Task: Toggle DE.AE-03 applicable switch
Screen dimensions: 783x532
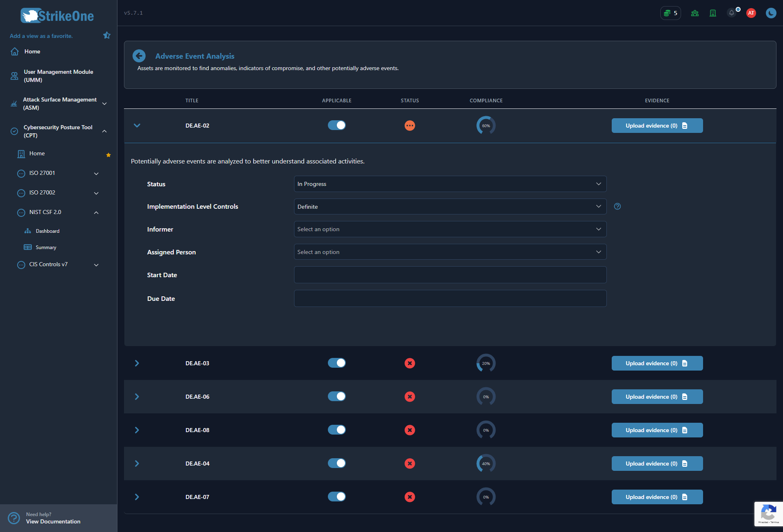Action: click(337, 363)
